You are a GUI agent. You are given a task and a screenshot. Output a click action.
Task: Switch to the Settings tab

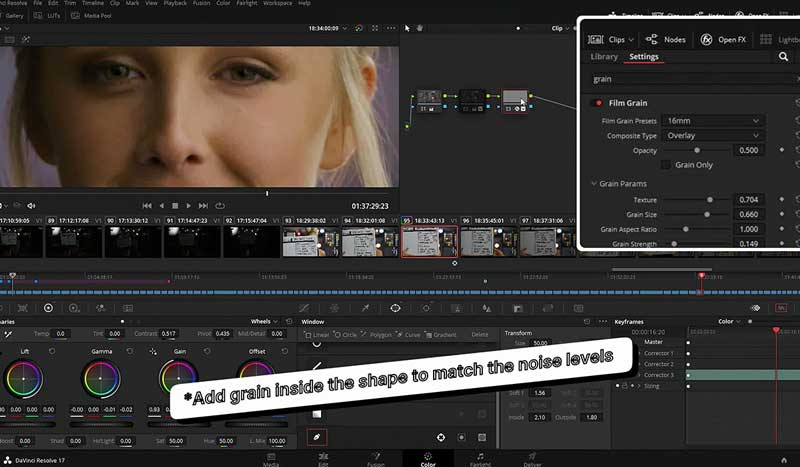coord(644,57)
